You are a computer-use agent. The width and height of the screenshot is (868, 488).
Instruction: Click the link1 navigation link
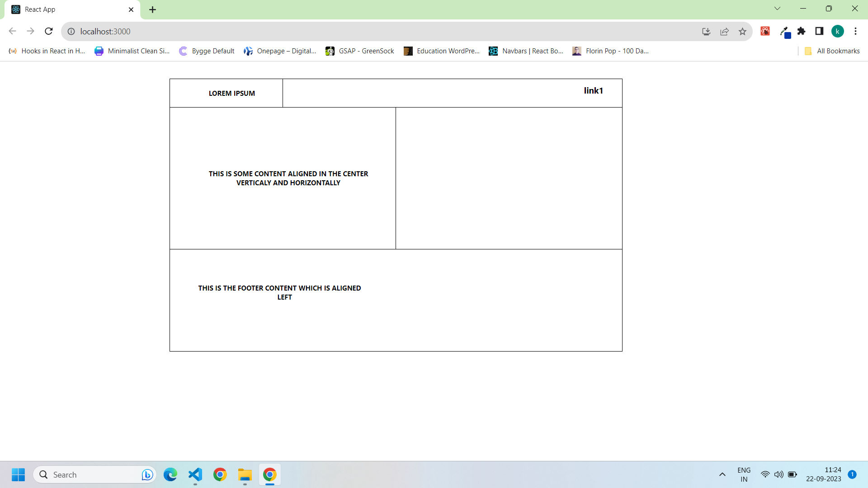click(x=593, y=91)
